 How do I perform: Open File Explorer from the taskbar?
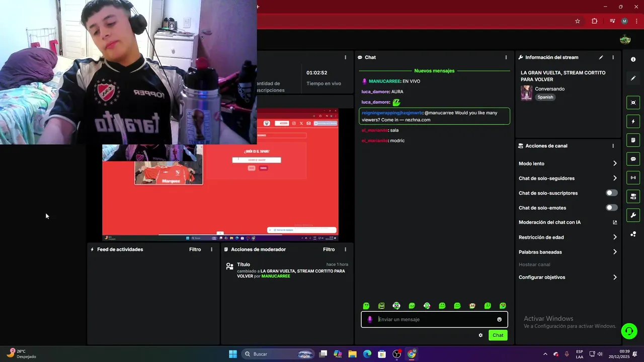[x=352, y=354]
